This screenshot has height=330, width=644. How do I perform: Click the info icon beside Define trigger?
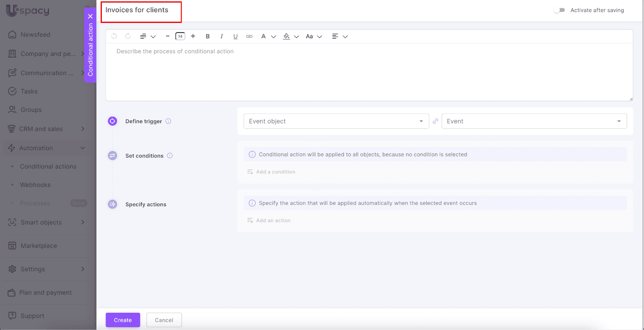click(x=168, y=121)
